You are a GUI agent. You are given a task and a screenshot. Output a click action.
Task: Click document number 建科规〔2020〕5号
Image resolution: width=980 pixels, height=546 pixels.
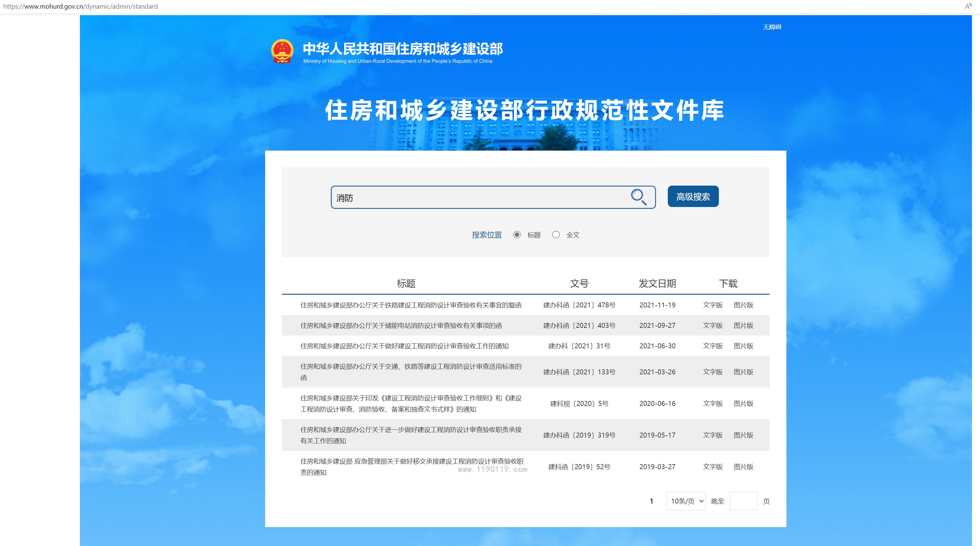(579, 404)
